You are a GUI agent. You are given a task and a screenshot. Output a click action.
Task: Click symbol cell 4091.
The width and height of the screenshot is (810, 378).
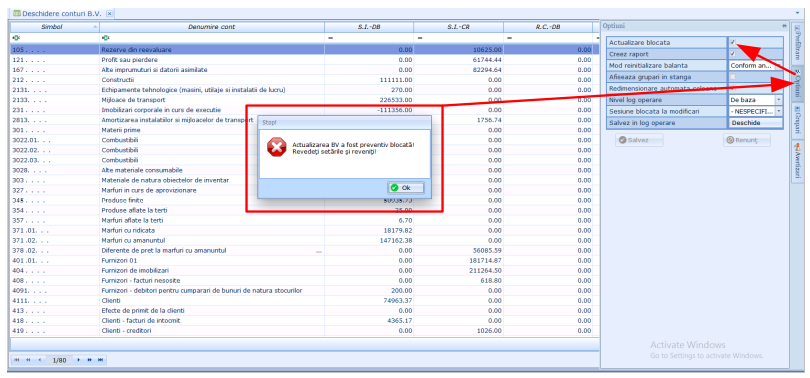pos(55,291)
